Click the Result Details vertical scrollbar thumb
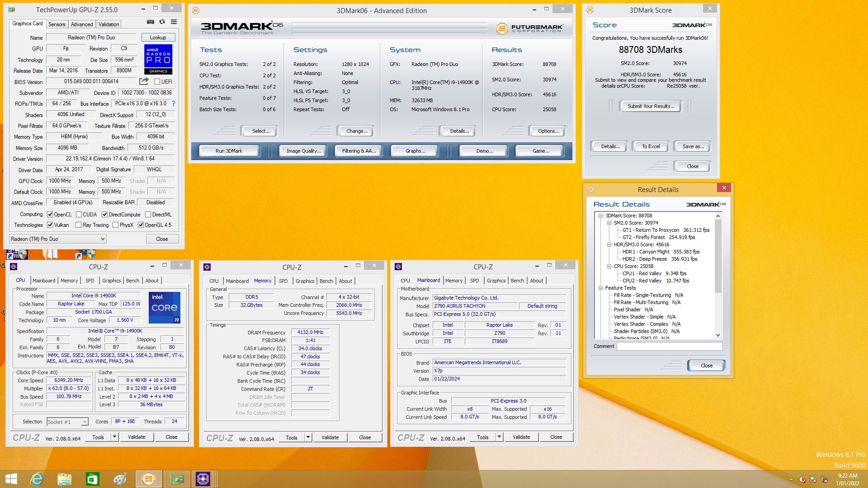Screen dimensions: 868x488 point(718,257)
